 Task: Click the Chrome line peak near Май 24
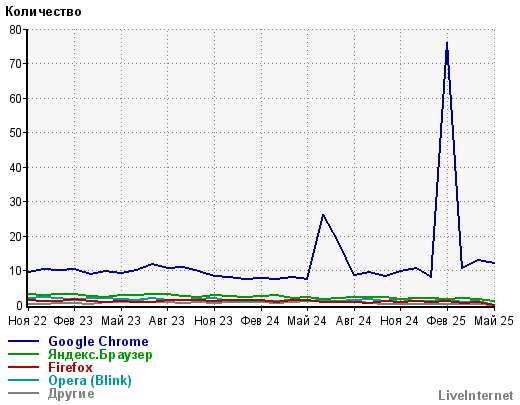pyautogui.click(x=323, y=215)
